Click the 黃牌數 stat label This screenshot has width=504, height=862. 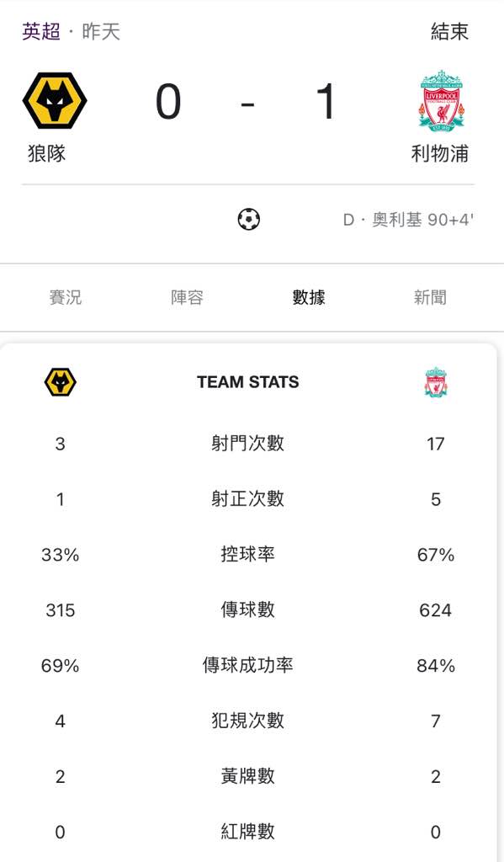248,776
